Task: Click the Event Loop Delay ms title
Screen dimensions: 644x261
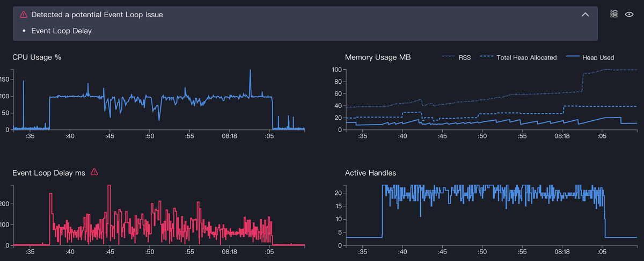Action: coord(49,172)
